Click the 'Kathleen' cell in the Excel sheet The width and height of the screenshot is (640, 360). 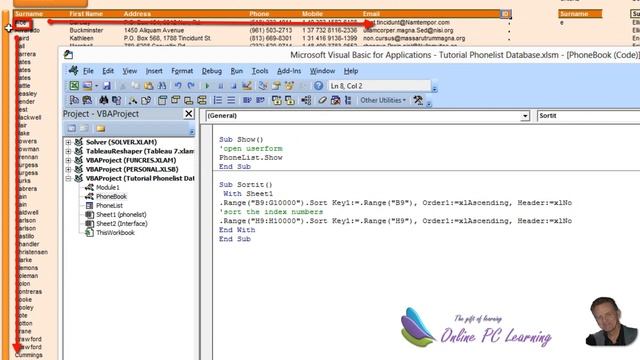point(81,38)
